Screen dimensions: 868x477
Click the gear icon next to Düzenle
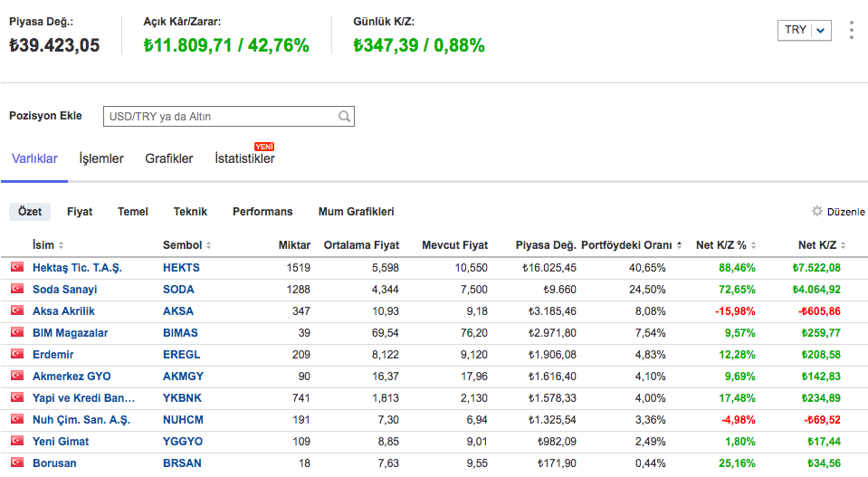coord(817,212)
